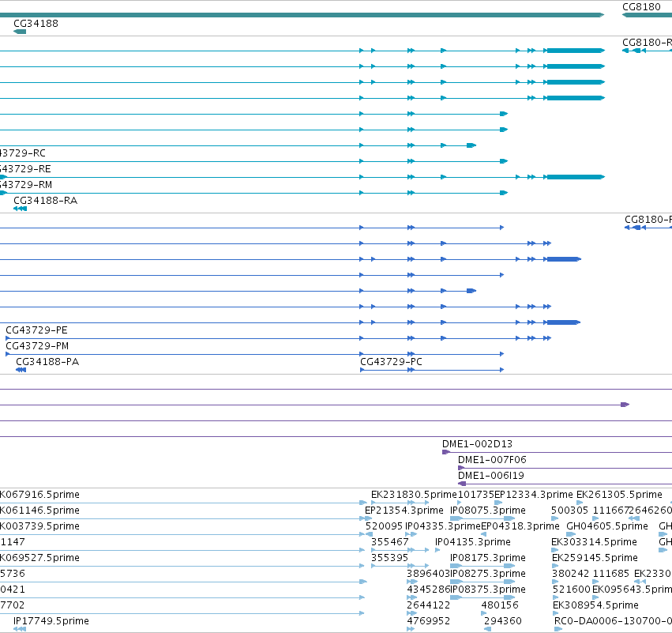
Task: Click the EK231830.5prime EST label
Action: click(x=414, y=495)
